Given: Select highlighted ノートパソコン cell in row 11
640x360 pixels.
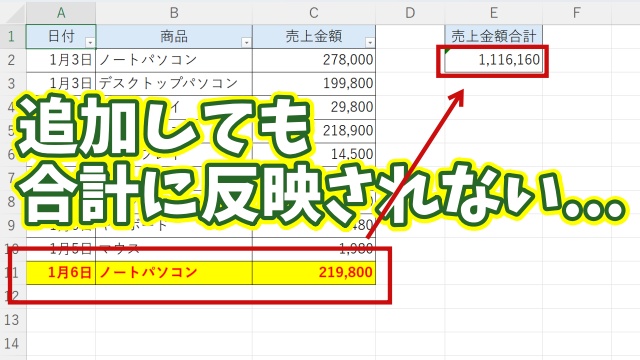Looking at the screenshot, I should point(174,272).
